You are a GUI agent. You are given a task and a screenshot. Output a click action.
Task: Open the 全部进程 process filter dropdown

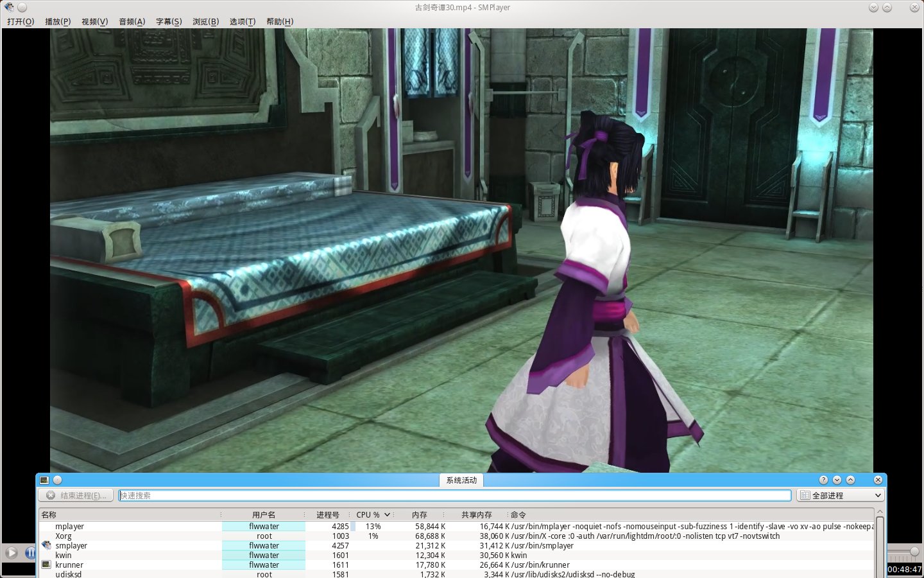pyautogui.click(x=841, y=495)
